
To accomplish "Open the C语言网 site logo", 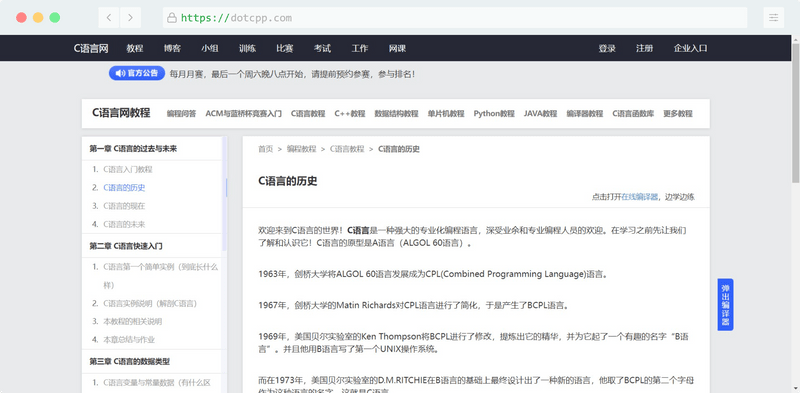I will point(91,48).
